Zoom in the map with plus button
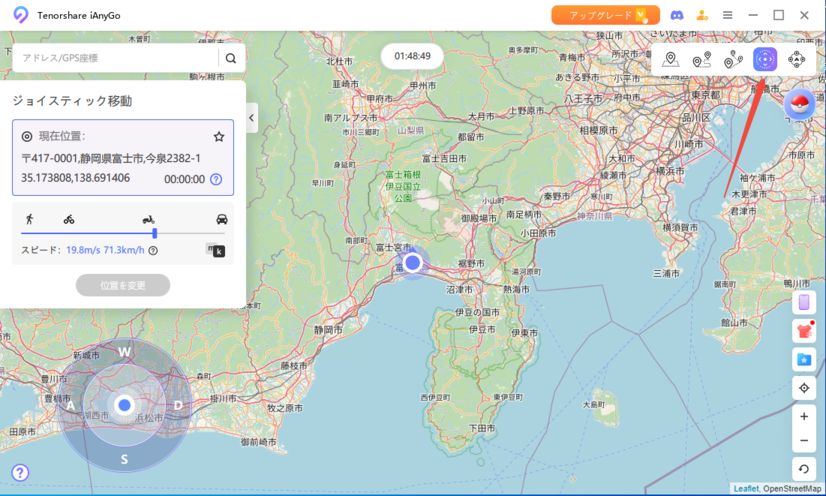 click(804, 416)
